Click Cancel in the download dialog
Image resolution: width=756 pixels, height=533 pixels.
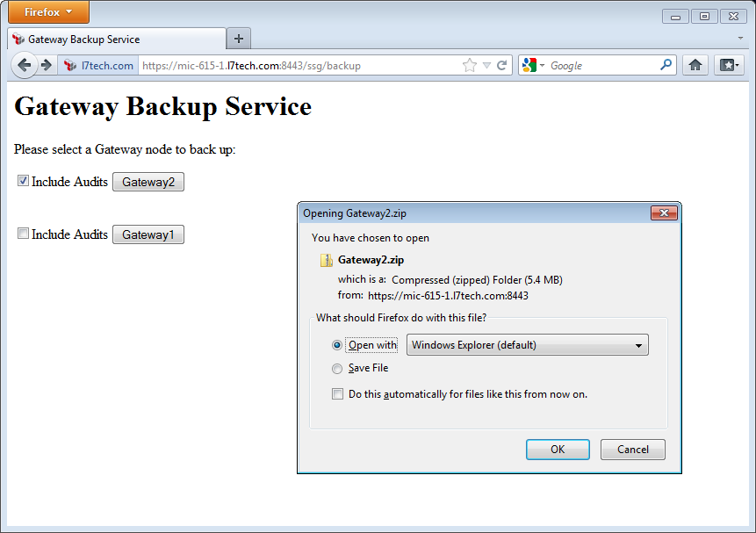[x=632, y=450]
